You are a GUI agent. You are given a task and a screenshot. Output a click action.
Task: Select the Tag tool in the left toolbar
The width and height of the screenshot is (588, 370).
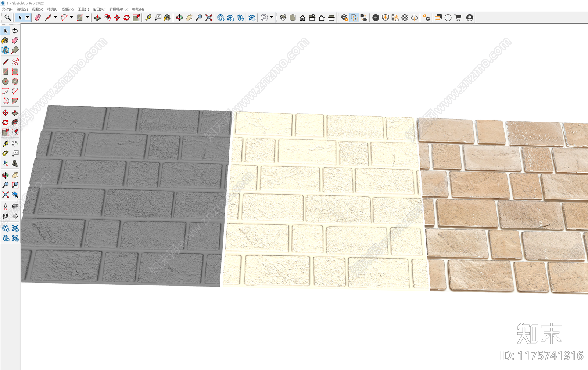[15, 50]
